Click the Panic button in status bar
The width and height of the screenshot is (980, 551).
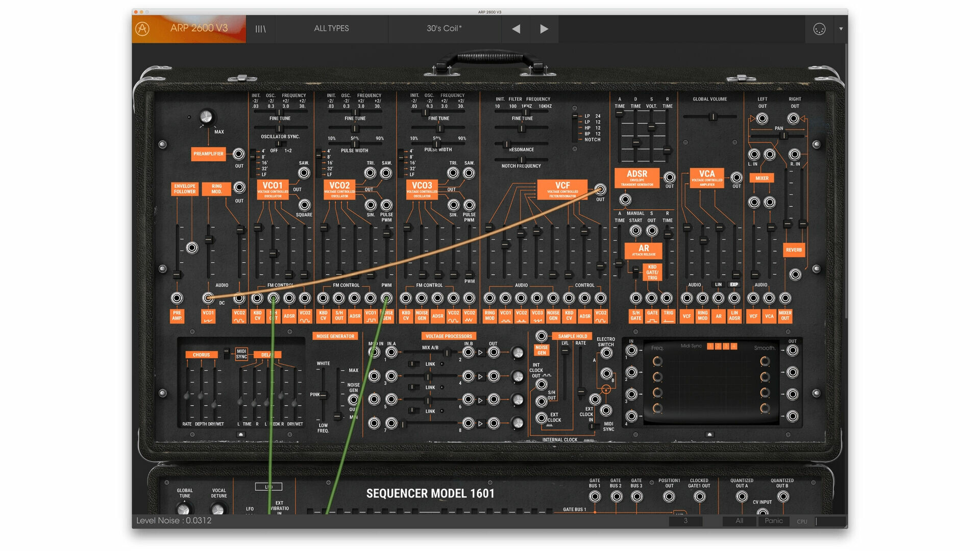pyautogui.click(x=774, y=521)
